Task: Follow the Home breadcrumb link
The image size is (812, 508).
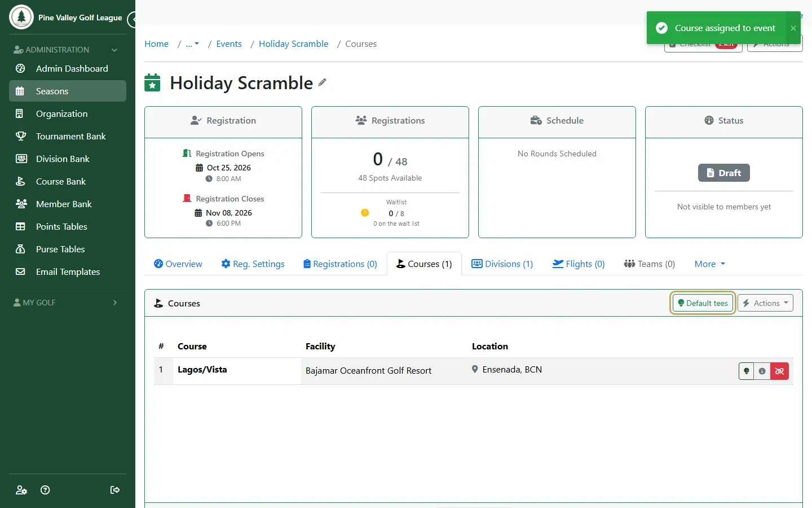Action: (x=156, y=44)
